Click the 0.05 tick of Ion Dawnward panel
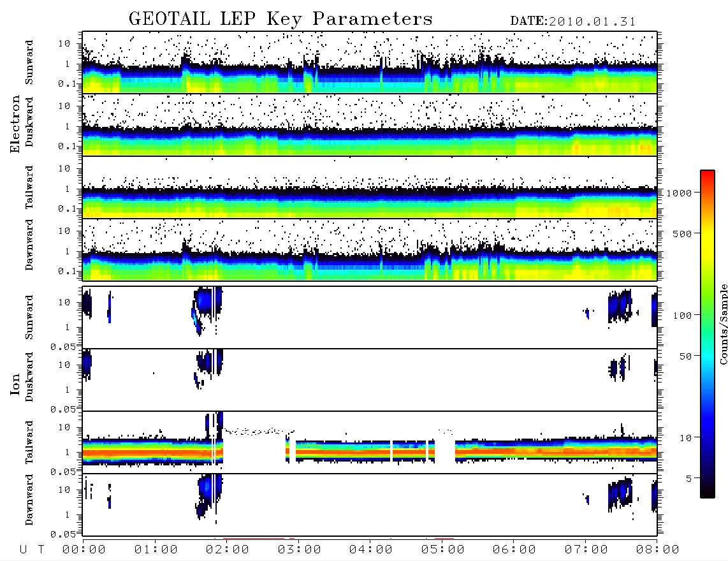The width and height of the screenshot is (728, 561). [63, 534]
